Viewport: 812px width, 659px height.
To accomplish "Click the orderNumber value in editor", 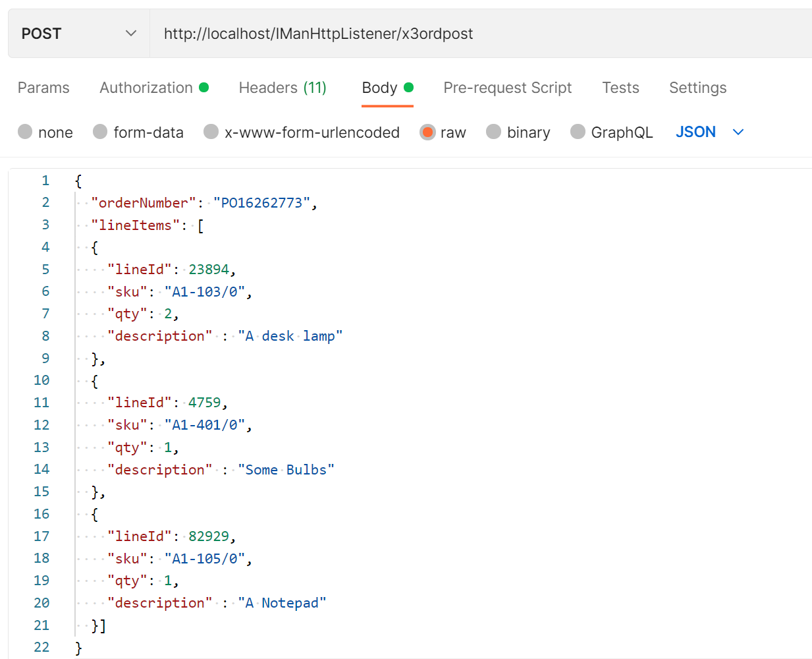I will point(261,203).
